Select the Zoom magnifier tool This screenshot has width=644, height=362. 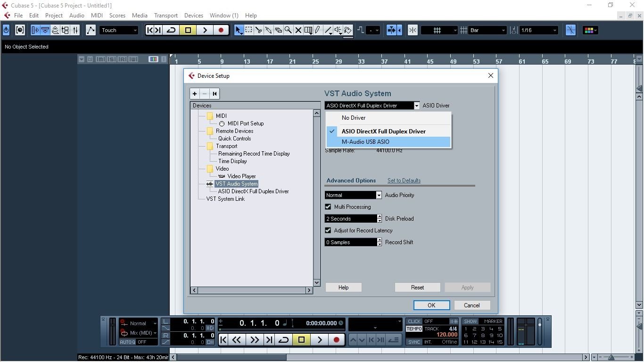pos(288,30)
